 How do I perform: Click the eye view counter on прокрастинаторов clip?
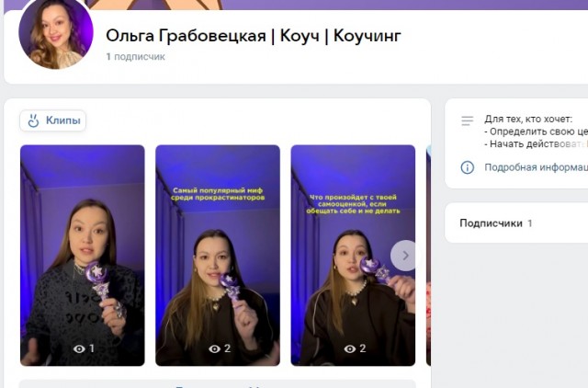coord(220,348)
